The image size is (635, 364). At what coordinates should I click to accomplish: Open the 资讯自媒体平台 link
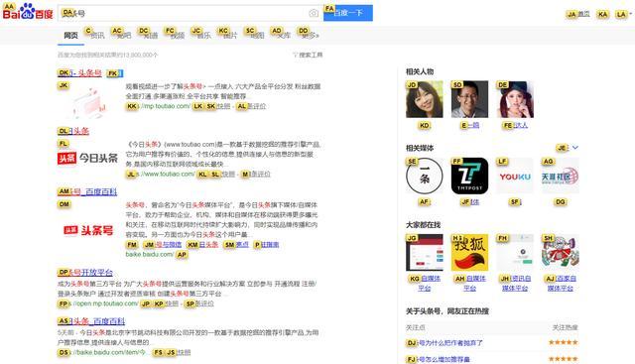coord(515,283)
